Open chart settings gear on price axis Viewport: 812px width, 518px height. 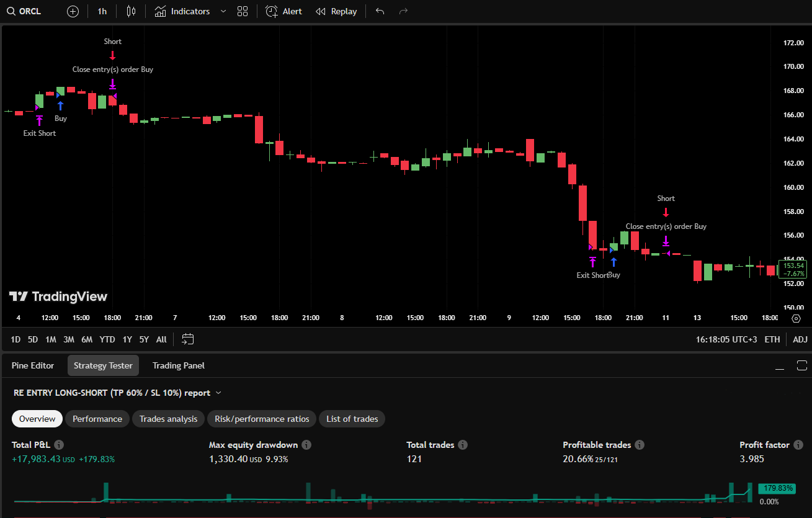[796, 318]
